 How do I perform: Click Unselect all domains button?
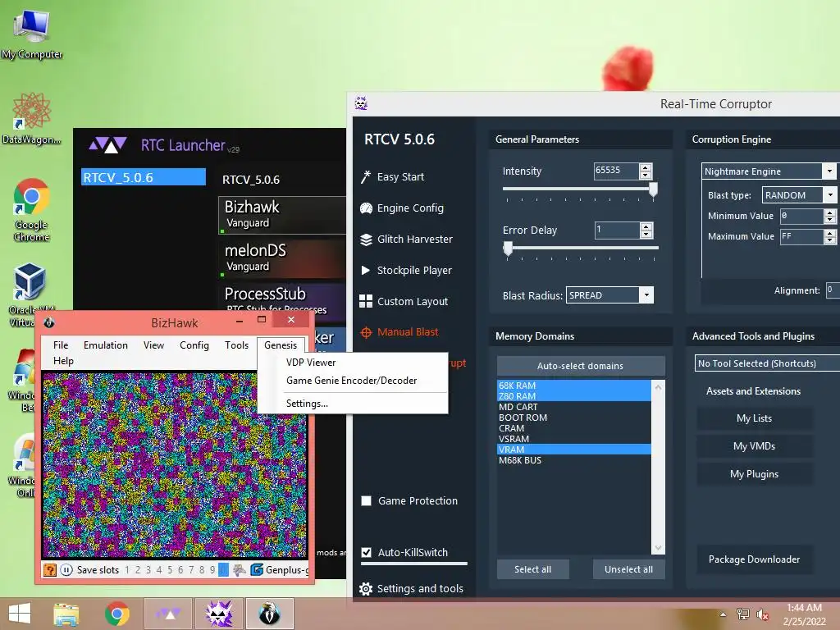628,569
